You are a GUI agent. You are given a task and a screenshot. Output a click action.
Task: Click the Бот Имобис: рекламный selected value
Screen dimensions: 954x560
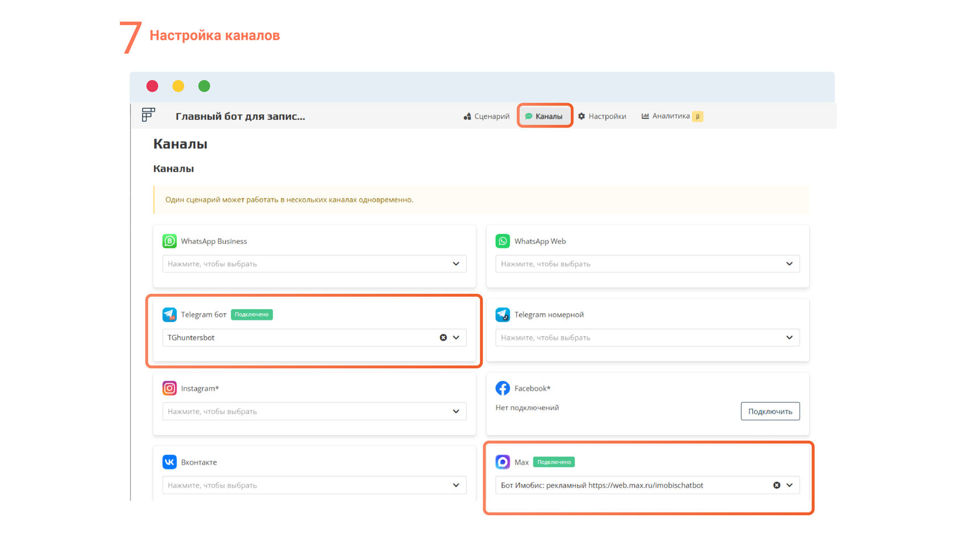pyautogui.click(x=602, y=485)
